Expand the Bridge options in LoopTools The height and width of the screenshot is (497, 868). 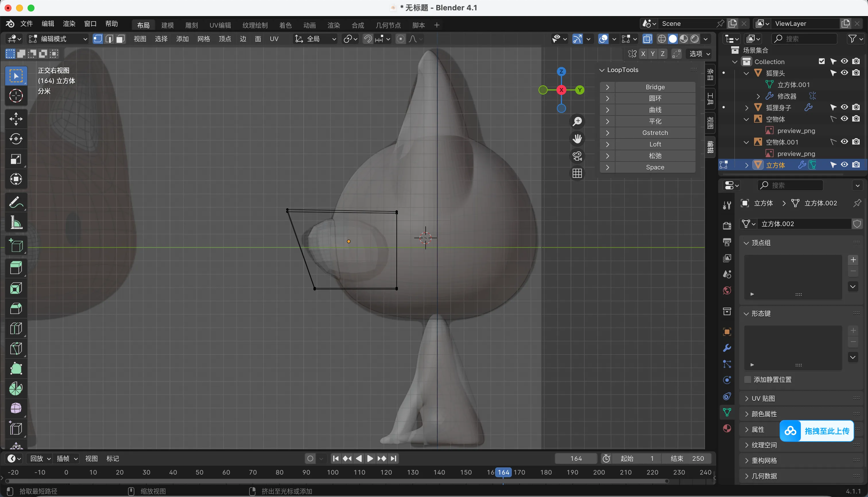point(607,87)
